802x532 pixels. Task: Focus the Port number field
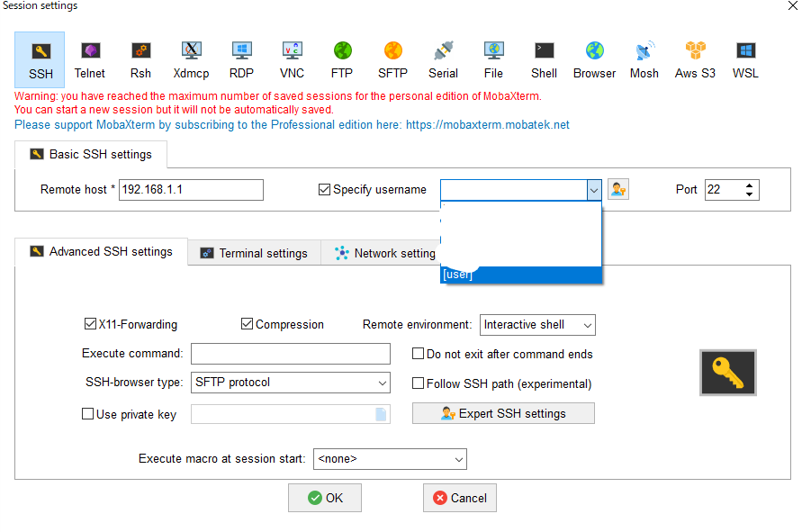(724, 190)
